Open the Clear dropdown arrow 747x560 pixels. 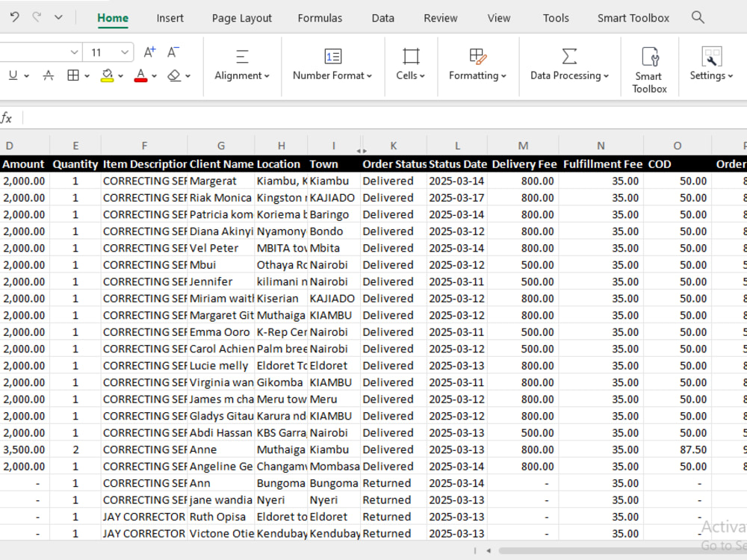tap(187, 75)
